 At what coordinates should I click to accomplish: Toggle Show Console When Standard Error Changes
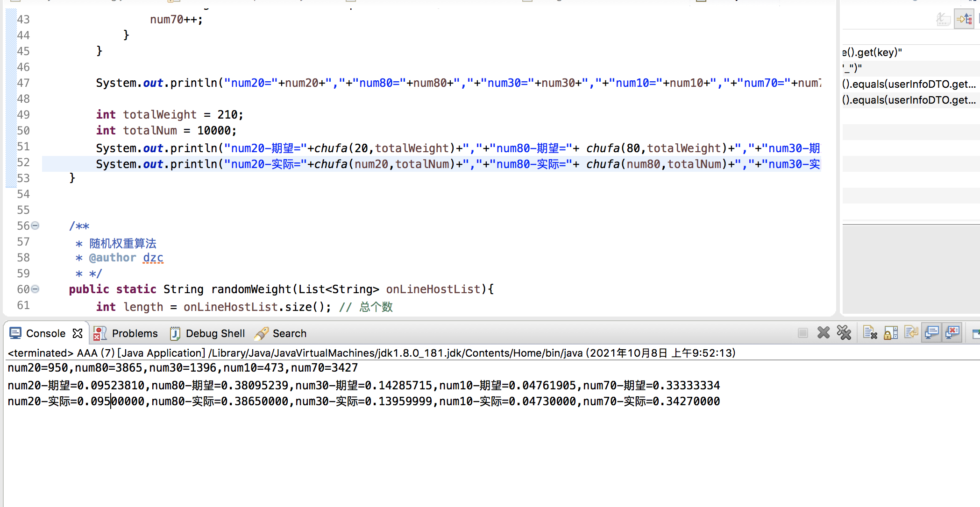pos(952,333)
